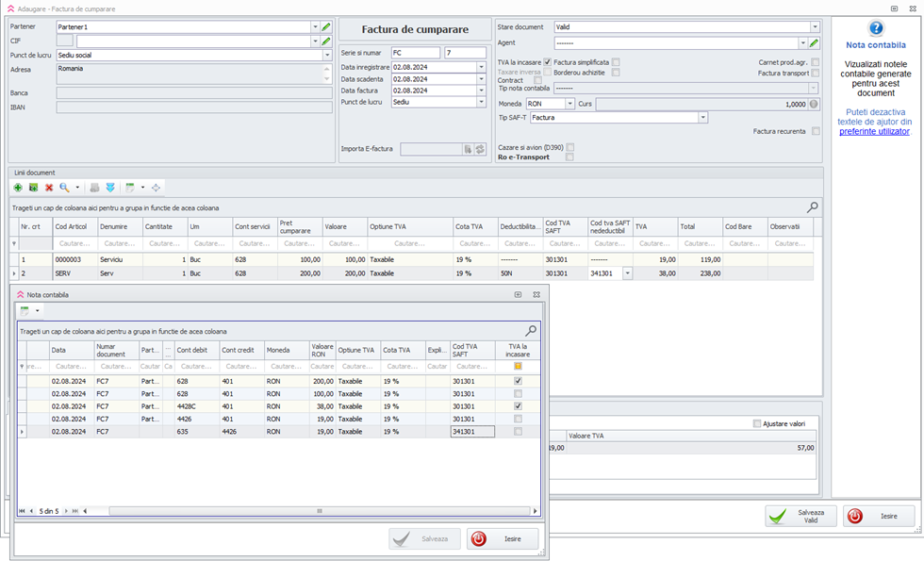Viewport: 924px width, 561px height.
Task: Check the Ajustare valori option
Action: tap(757, 423)
